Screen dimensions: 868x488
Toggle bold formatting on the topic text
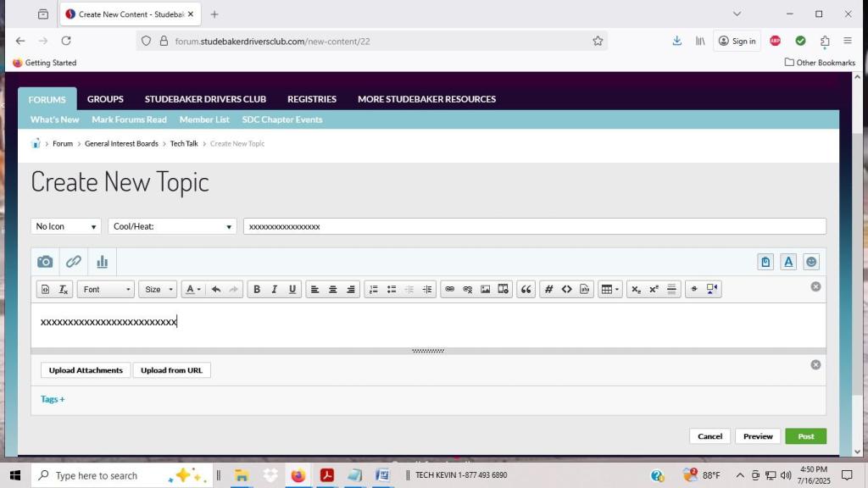pos(257,289)
